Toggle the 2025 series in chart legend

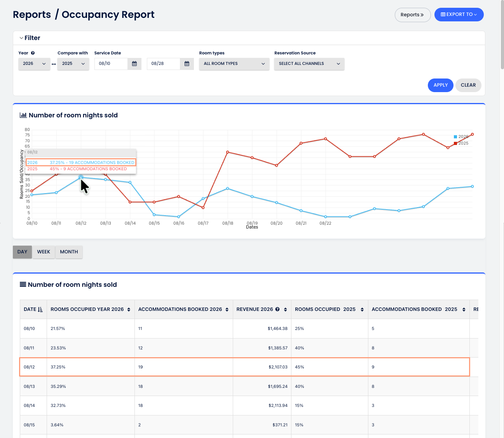click(461, 143)
